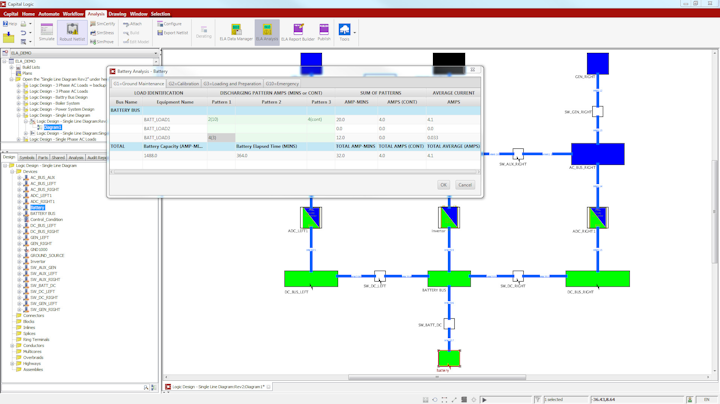
Task: Click the Publish icon
Action: point(324,32)
